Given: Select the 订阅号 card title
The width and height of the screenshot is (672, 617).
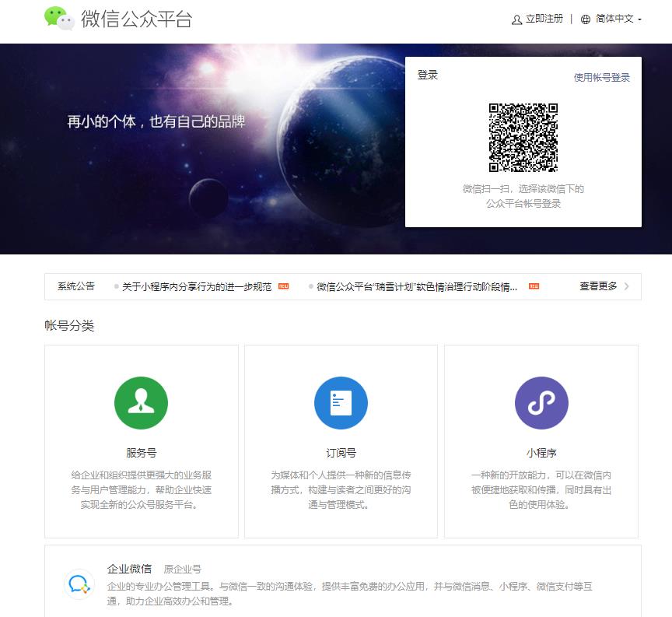Looking at the screenshot, I should tap(341, 453).
